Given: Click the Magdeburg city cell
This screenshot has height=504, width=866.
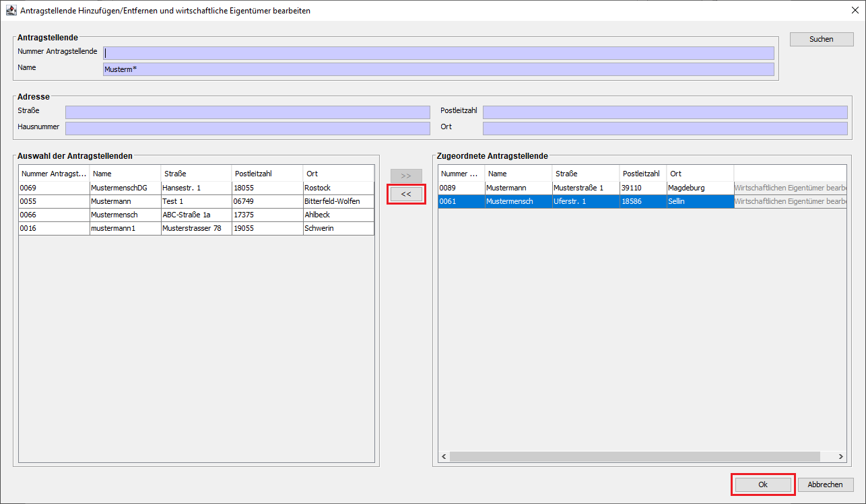Looking at the screenshot, I should [700, 188].
